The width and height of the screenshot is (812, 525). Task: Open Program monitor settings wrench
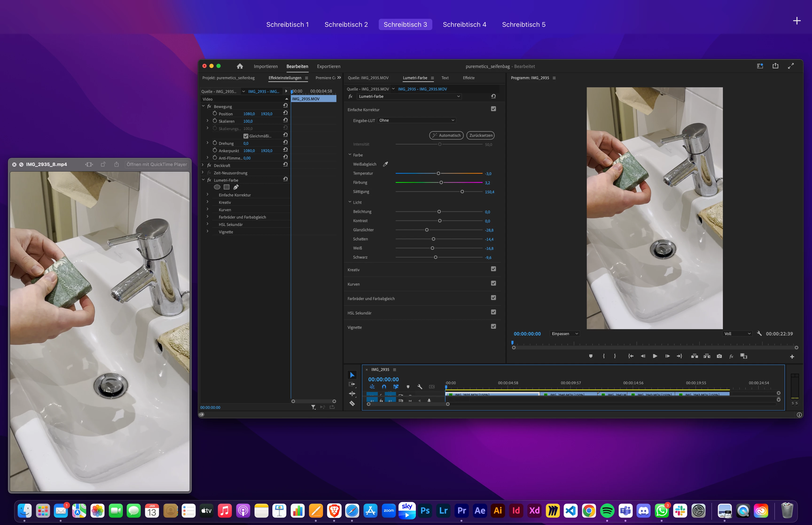(759, 333)
